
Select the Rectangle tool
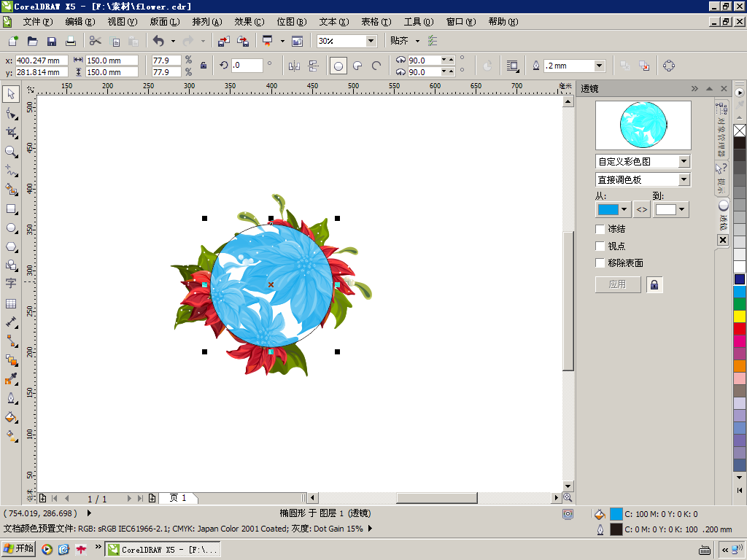pos(11,209)
